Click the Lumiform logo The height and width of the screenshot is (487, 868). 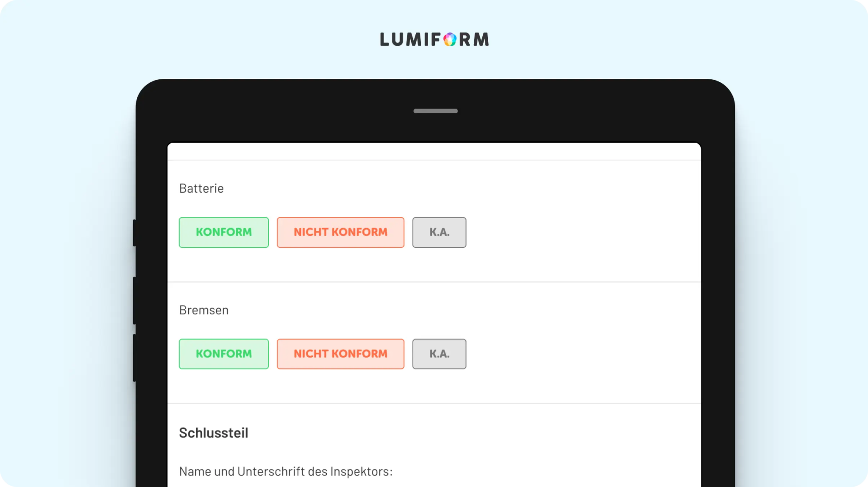click(x=434, y=39)
